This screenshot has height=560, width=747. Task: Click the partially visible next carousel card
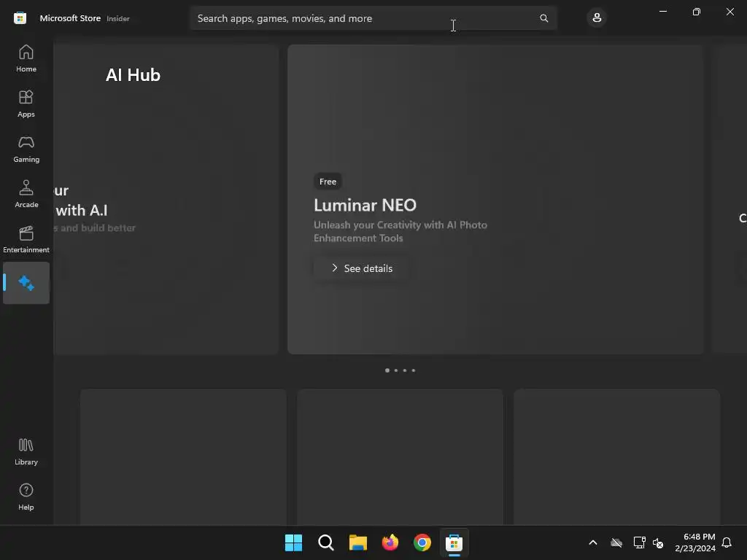click(x=730, y=199)
